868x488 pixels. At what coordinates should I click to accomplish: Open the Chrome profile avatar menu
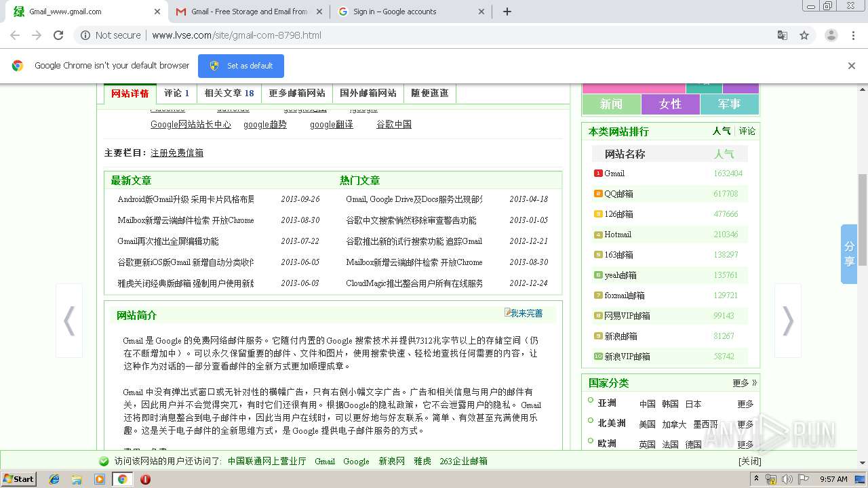[831, 35]
